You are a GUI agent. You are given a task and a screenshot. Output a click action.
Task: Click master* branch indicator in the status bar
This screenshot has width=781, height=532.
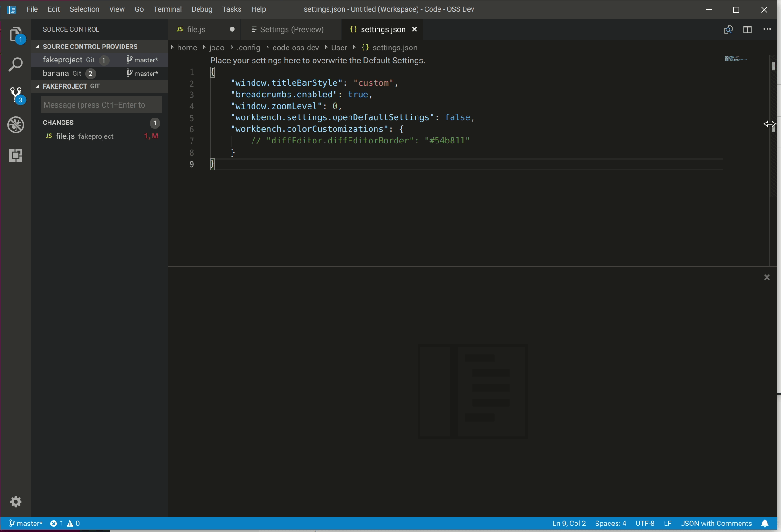26,523
